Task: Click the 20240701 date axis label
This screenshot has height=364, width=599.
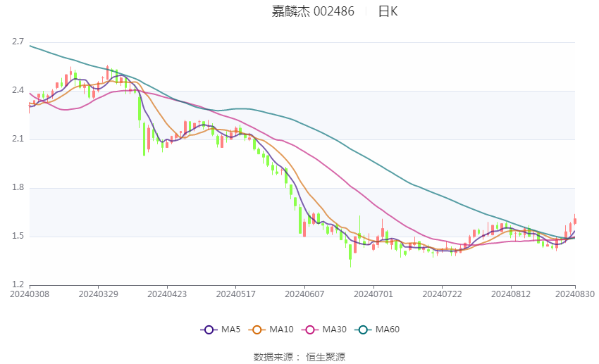Action: point(373,294)
